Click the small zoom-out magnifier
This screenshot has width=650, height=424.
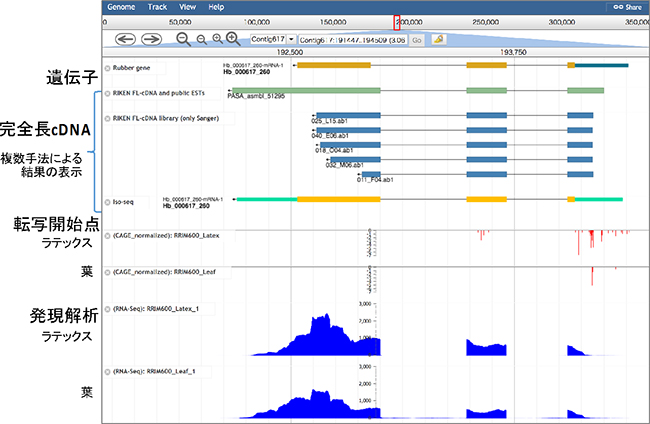201,40
